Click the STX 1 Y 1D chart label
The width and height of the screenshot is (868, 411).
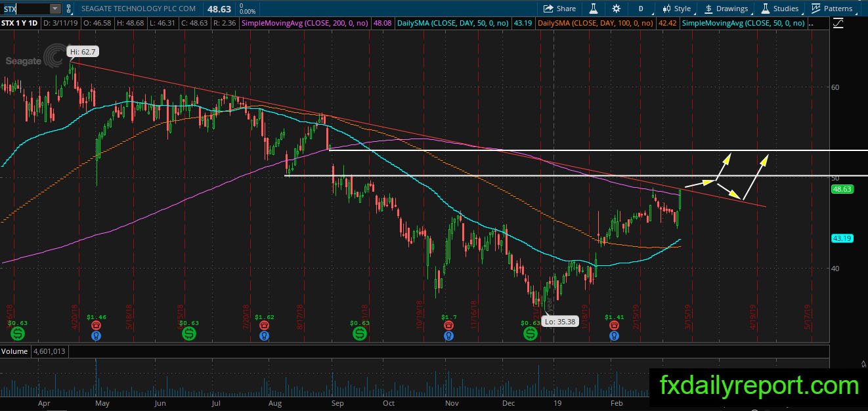coord(20,23)
